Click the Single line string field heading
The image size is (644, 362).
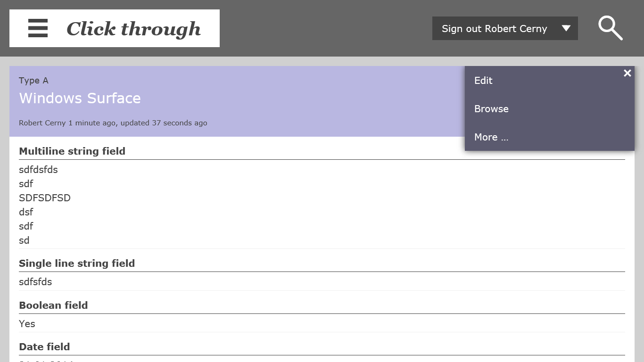coord(77,263)
